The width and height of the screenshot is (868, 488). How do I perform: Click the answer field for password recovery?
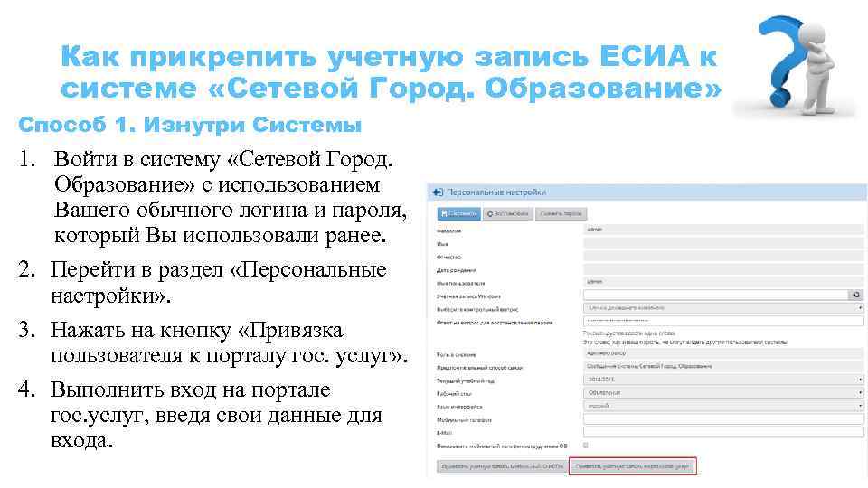(723, 321)
